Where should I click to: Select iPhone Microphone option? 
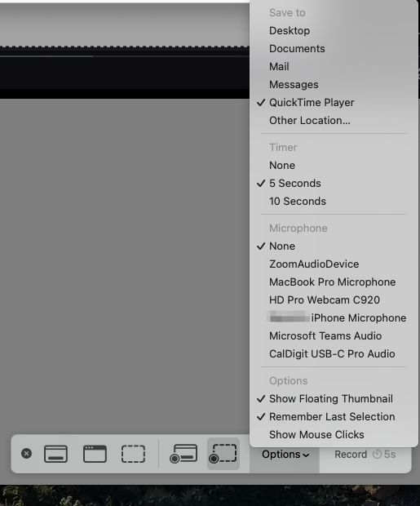(x=334, y=317)
